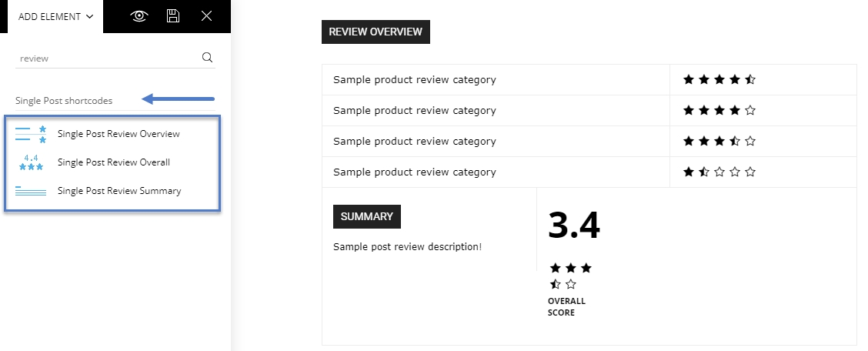Click the four-star rating in second row
The height and width of the screenshot is (351, 868).
click(x=719, y=111)
